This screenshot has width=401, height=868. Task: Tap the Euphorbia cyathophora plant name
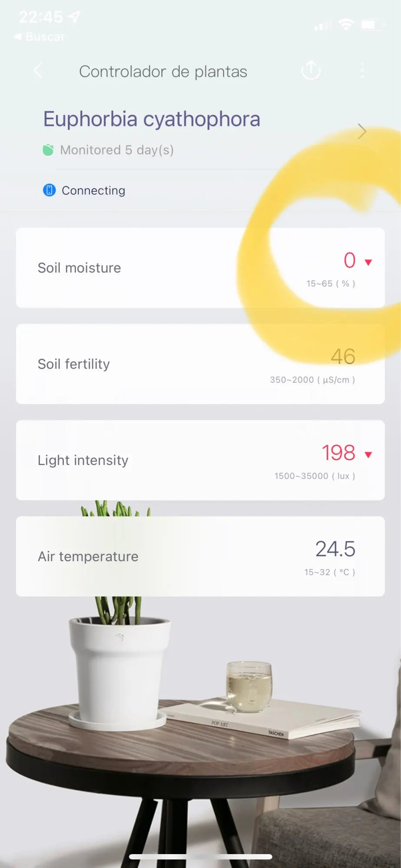(x=151, y=119)
